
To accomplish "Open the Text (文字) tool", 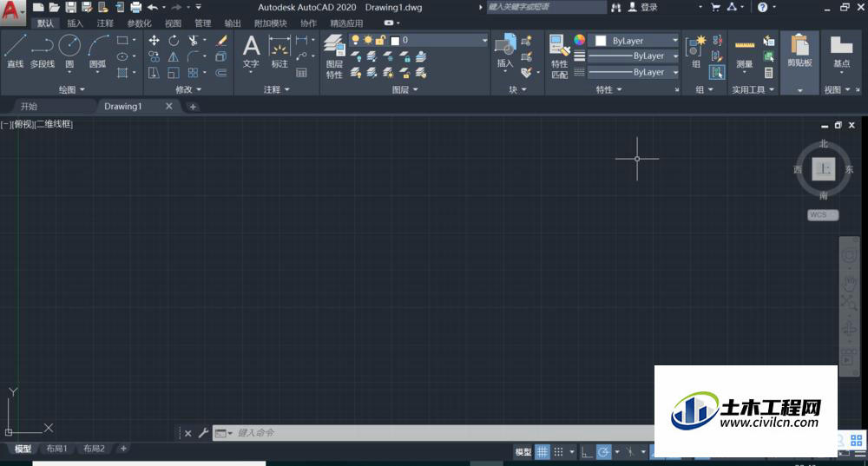I will tap(252, 51).
